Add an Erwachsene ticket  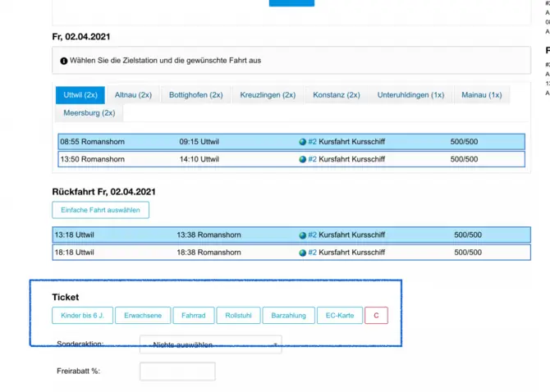pyautogui.click(x=143, y=315)
